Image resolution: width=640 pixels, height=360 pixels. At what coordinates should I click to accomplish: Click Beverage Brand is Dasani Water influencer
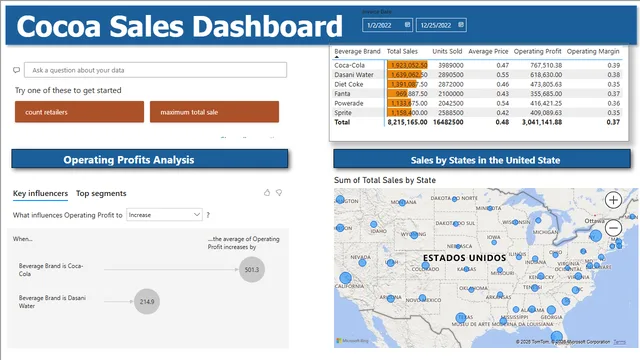[x=52, y=302]
